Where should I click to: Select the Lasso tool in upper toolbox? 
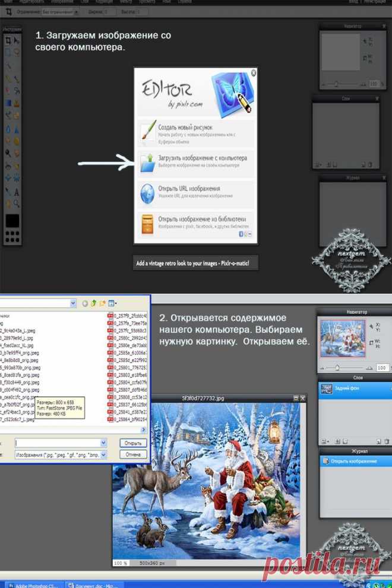(17, 52)
